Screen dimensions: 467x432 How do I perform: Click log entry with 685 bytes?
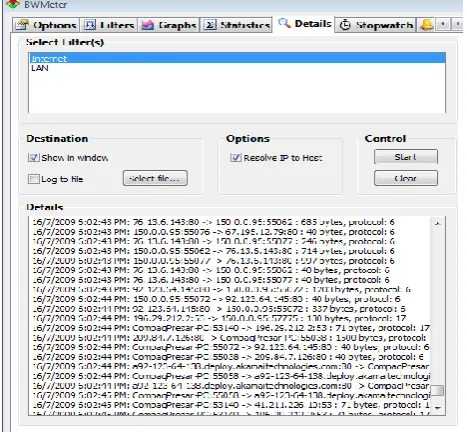pyautogui.click(x=213, y=222)
